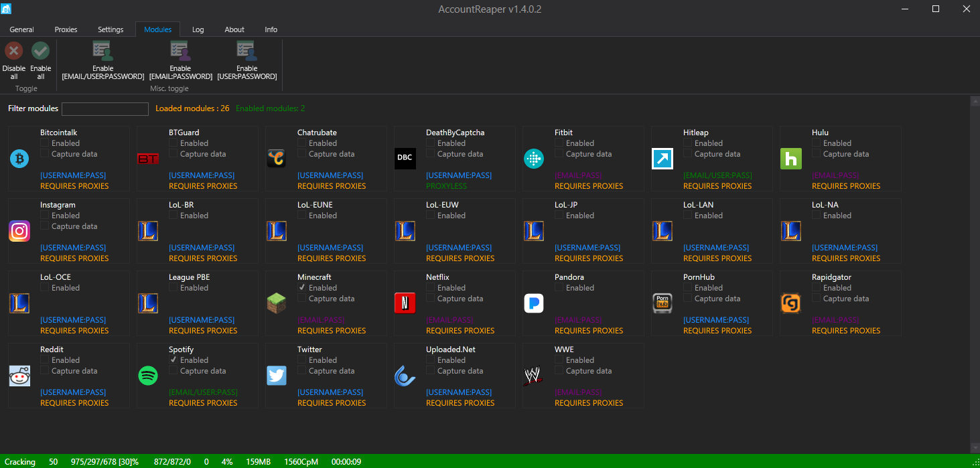Click the Enable all green check icon
Viewport: 980px width, 468px height.
41,51
